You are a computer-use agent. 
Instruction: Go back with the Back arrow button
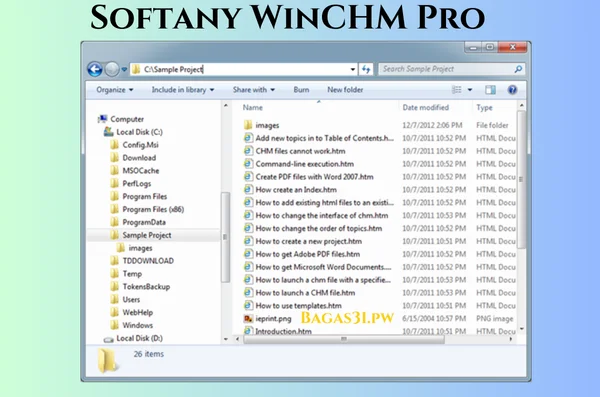[95, 69]
